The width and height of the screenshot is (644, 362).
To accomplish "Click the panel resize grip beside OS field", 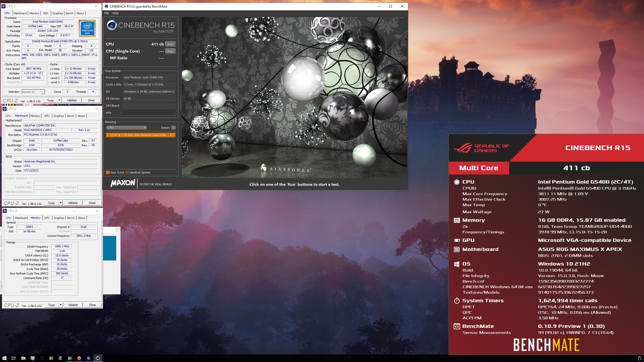I will pos(180,103).
